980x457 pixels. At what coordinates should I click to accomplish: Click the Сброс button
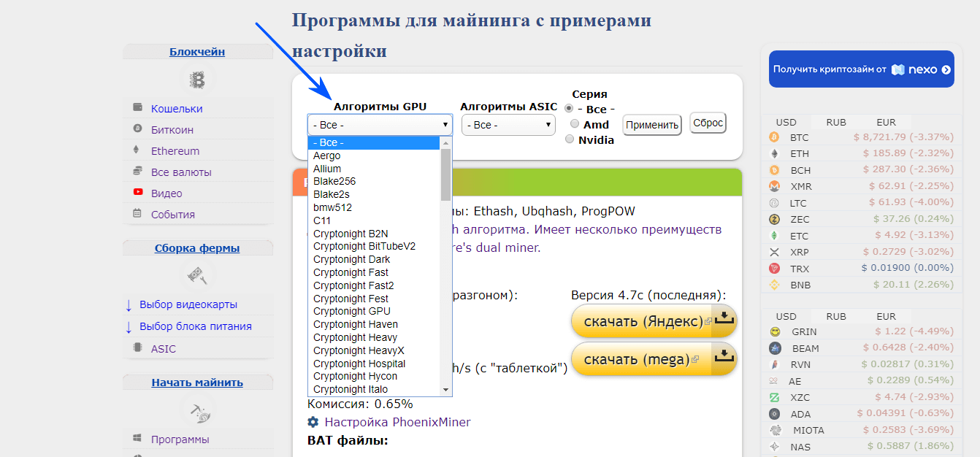tap(708, 123)
